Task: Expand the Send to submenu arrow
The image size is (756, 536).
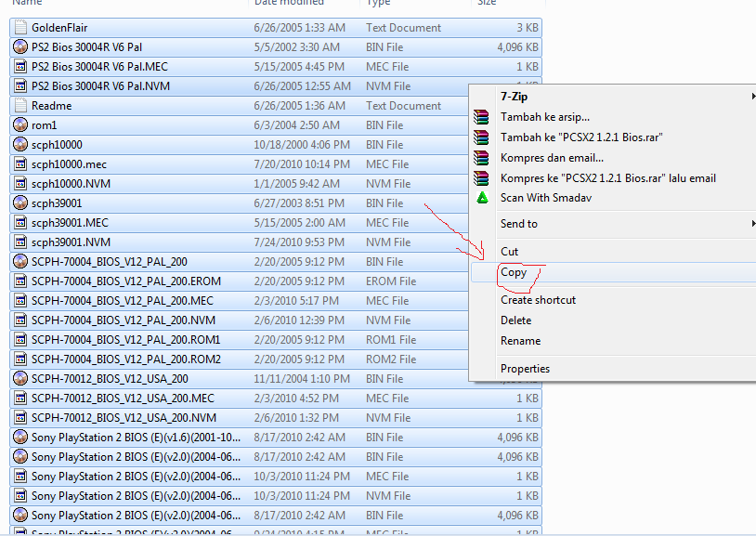Action: pos(753,223)
